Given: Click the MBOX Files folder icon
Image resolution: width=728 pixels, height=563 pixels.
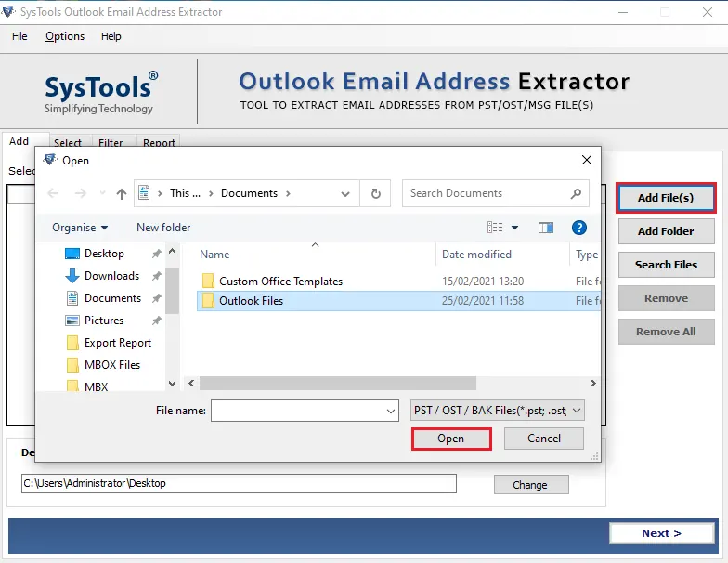Looking at the screenshot, I should point(72,365).
